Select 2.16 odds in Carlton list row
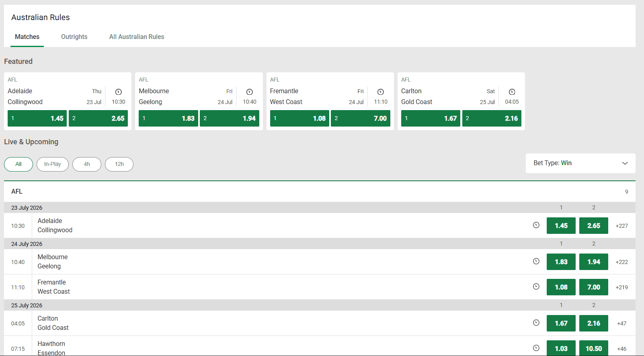 click(594, 323)
